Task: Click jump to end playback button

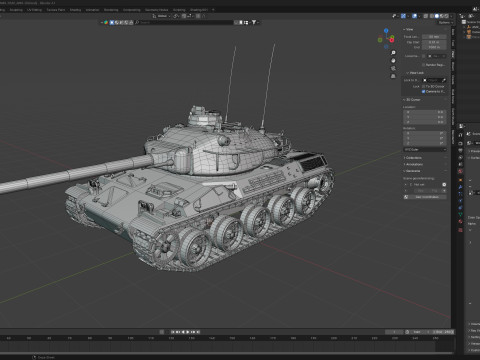Action: tap(197, 332)
